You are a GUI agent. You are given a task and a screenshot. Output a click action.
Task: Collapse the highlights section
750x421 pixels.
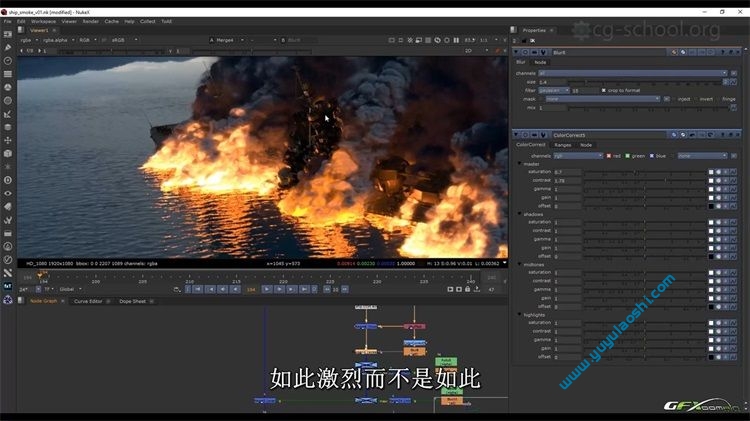point(520,315)
